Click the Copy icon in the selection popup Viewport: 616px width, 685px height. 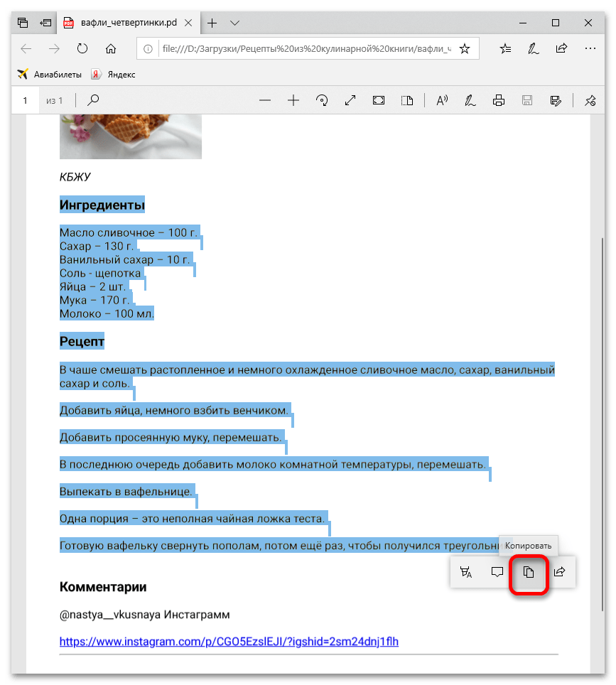(529, 572)
